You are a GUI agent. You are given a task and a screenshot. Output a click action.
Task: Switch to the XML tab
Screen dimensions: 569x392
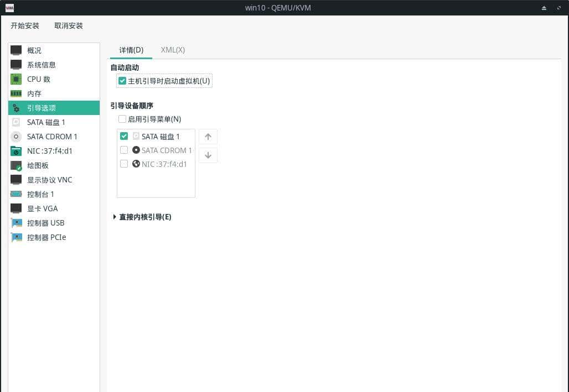[172, 50]
